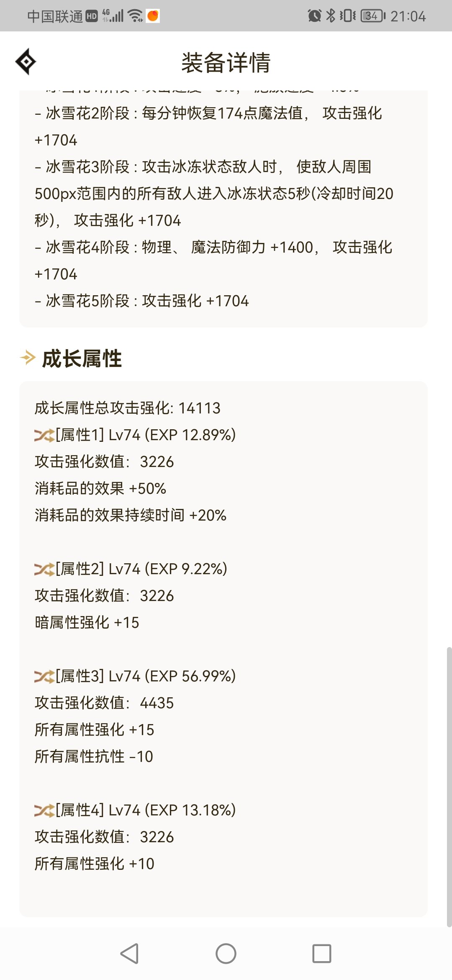Tap the orange notification app icon

pos(153,16)
